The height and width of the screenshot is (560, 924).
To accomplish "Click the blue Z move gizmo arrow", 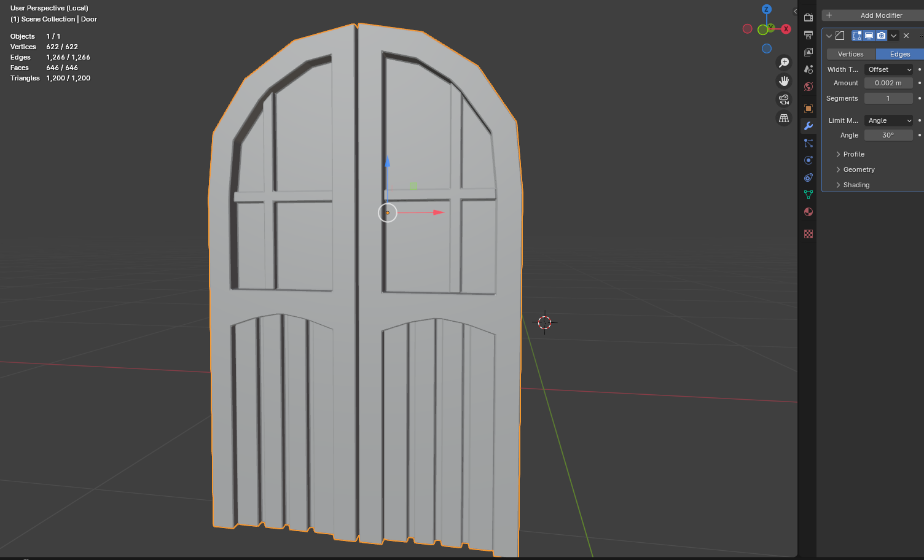I will click(x=387, y=161).
